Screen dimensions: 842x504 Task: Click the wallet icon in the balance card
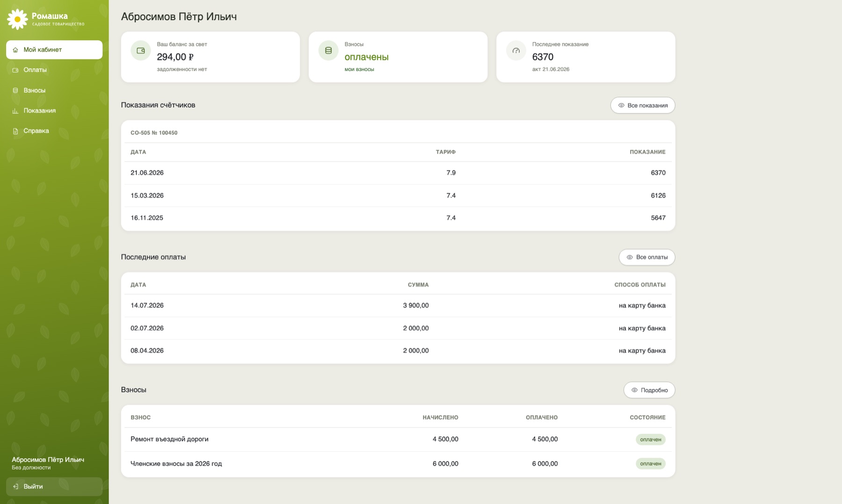click(x=141, y=50)
